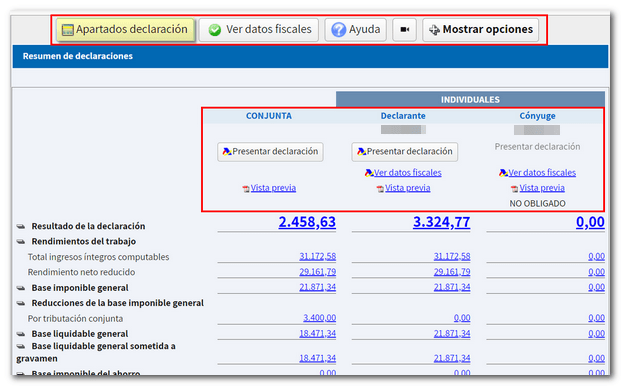Collapse Resultado de la declaración row arrow

tap(21, 226)
